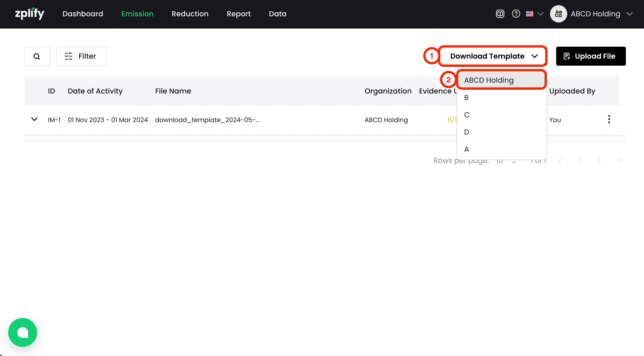Expand the ABCD Holding account menu
This screenshot has width=644, height=356.
pos(629,14)
